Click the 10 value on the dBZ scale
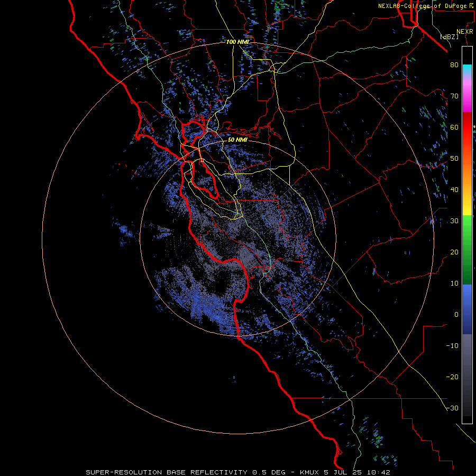 454,283
